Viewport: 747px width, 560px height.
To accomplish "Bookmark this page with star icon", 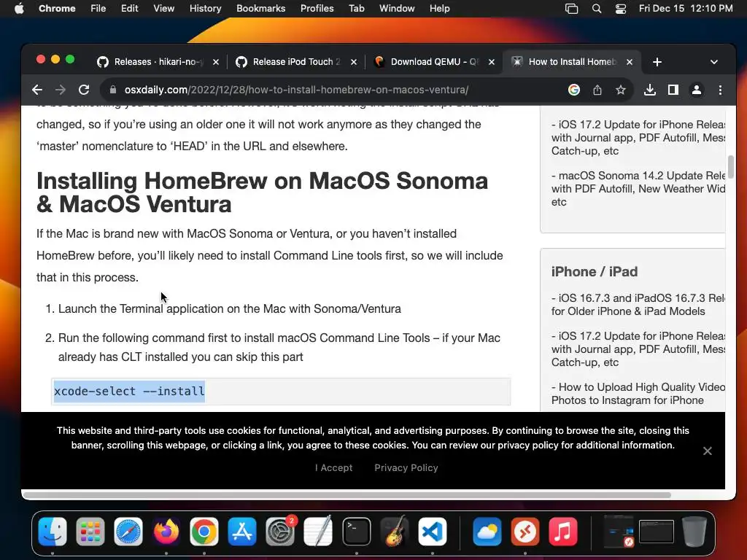I will (x=620, y=90).
